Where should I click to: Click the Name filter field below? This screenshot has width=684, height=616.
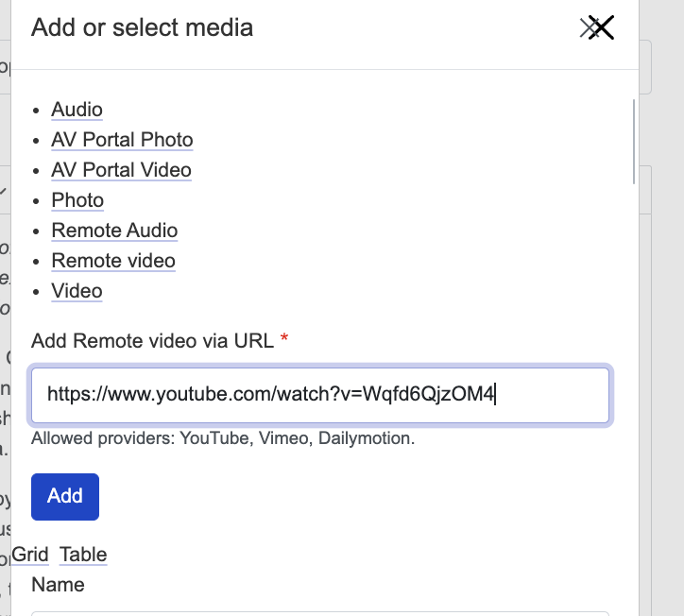click(x=320, y=611)
